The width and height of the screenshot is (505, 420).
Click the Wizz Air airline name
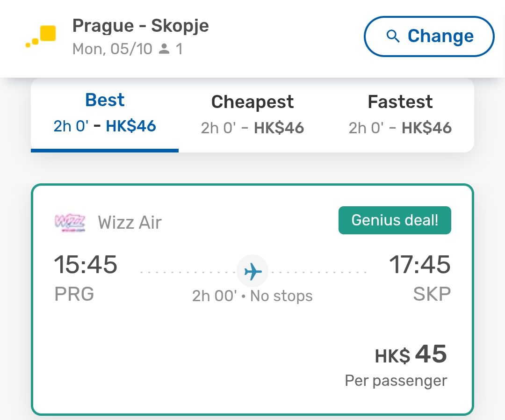130,222
